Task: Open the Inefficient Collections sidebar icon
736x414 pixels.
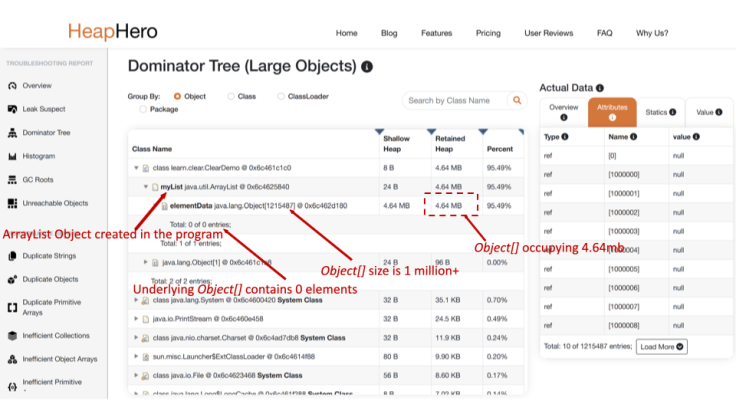Action: coord(13,336)
